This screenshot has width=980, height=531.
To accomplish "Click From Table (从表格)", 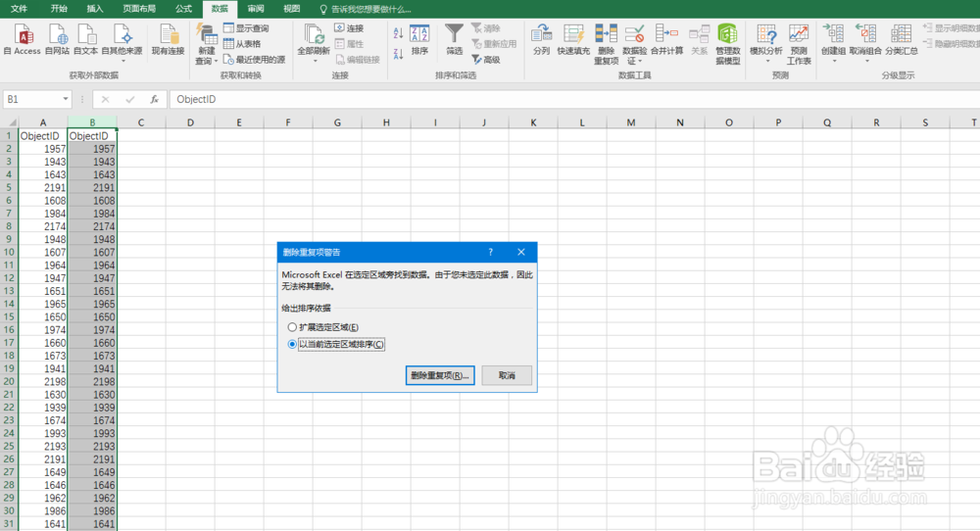I will point(242,44).
